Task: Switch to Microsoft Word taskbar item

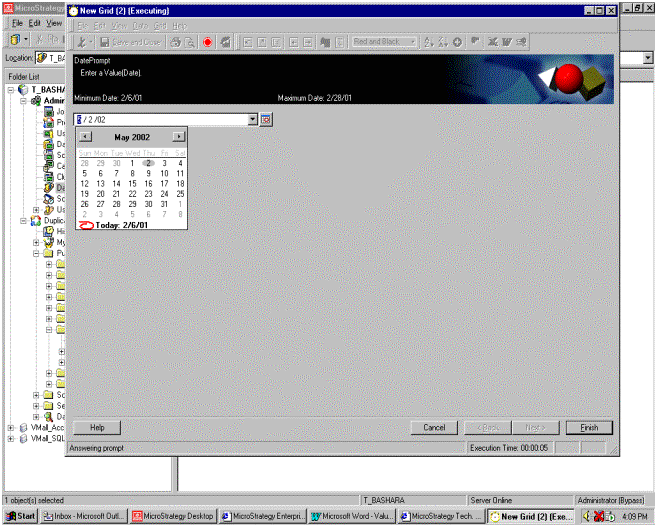Action: (x=352, y=516)
